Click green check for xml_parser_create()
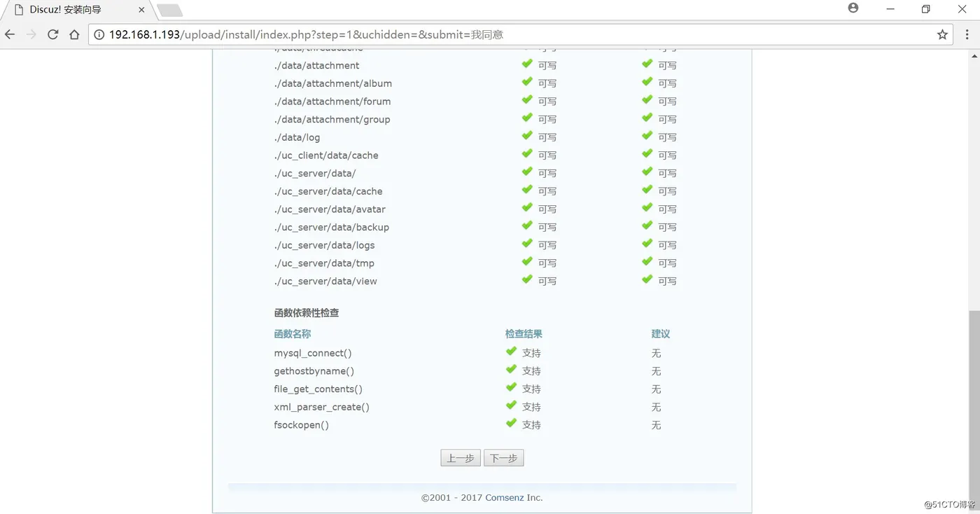 511,405
